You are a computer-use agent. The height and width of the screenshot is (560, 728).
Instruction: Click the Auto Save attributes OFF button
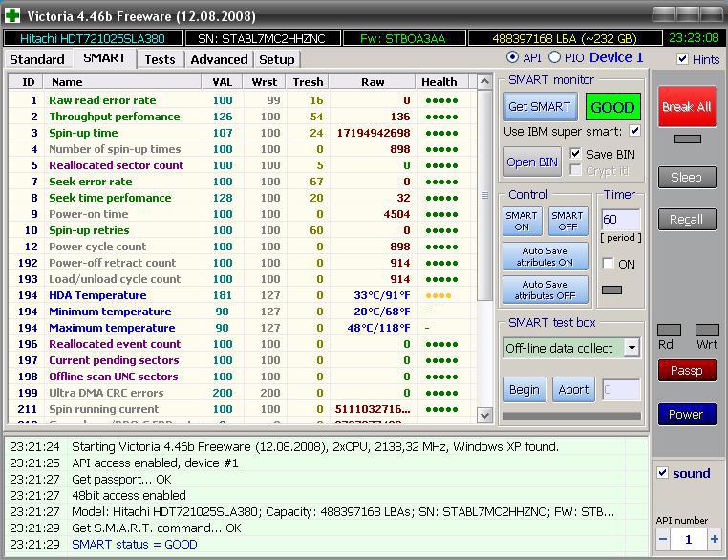pyautogui.click(x=545, y=290)
